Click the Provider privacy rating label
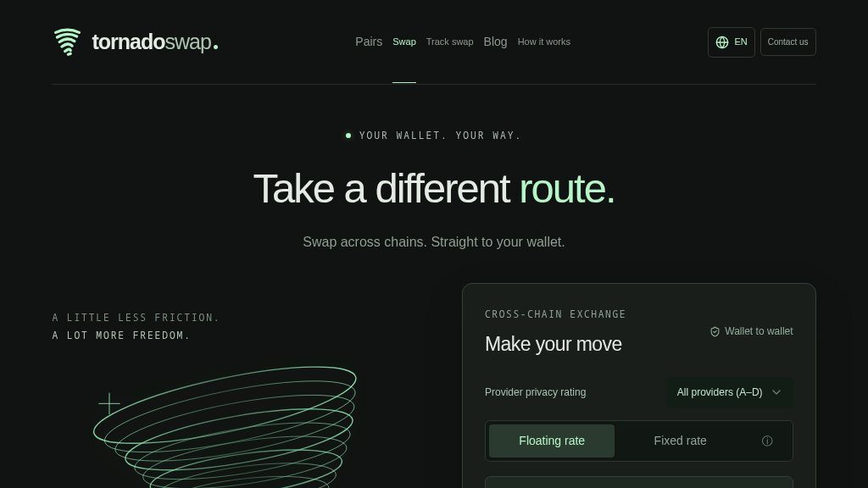Screen dimensions: 868x488 click(x=536, y=392)
